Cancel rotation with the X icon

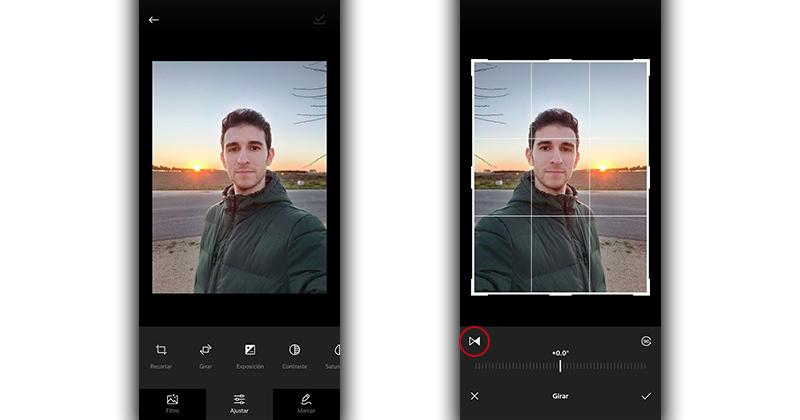pos(474,396)
